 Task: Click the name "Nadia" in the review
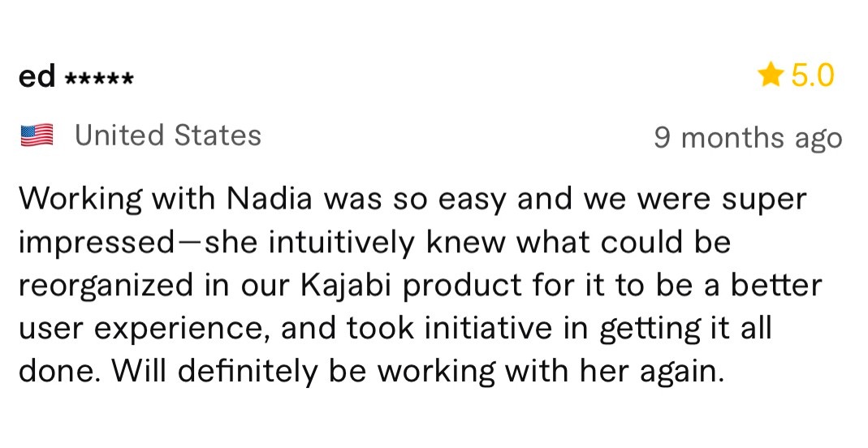point(270,199)
